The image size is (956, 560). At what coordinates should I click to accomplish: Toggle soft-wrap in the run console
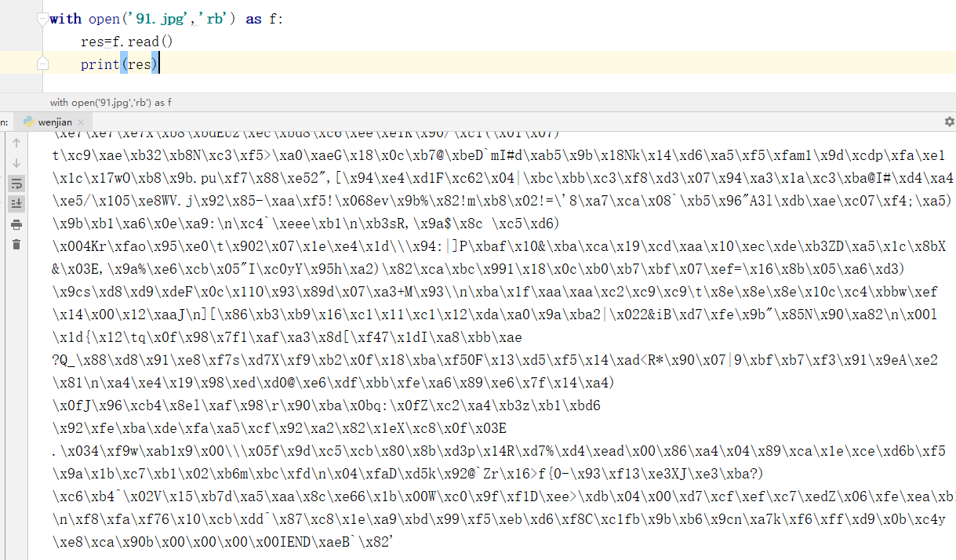point(16,184)
